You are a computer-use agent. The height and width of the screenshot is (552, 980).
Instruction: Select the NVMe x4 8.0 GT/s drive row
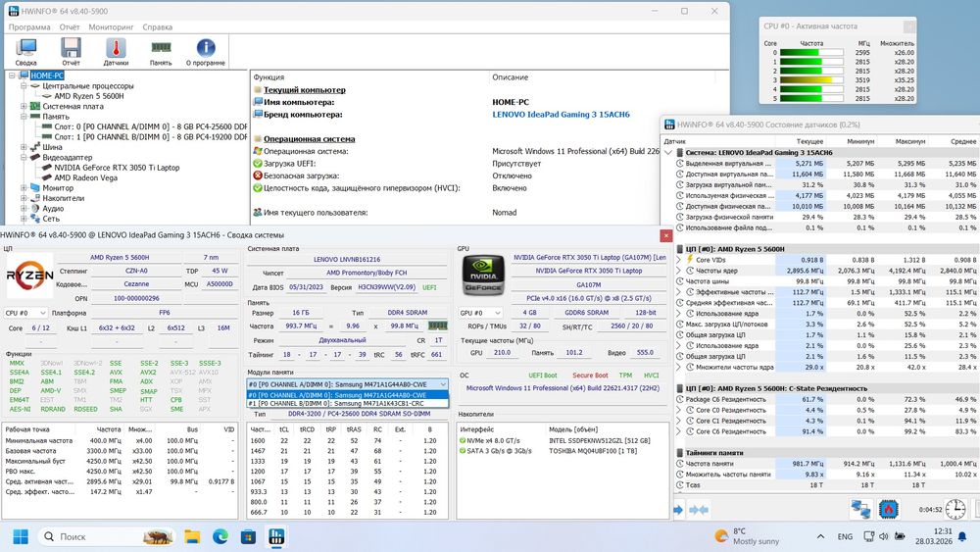563,441
